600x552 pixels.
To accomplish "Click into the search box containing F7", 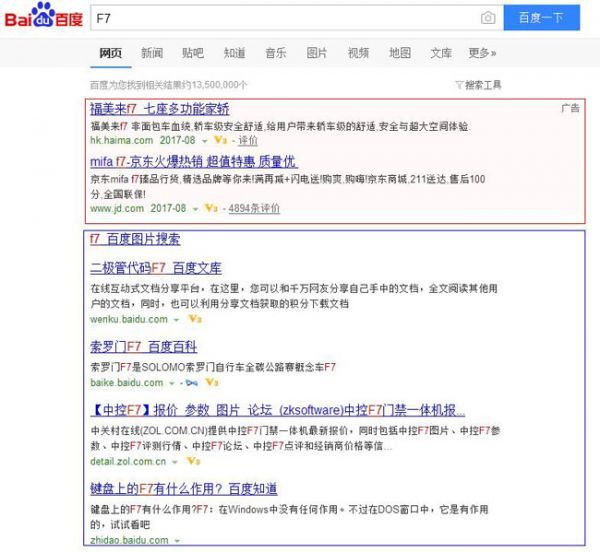I will coord(285,18).
